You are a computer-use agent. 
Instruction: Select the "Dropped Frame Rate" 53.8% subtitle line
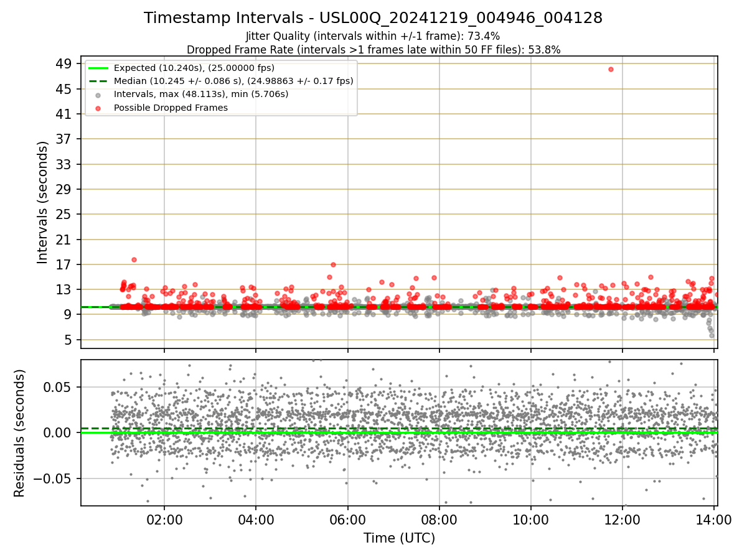373,50
